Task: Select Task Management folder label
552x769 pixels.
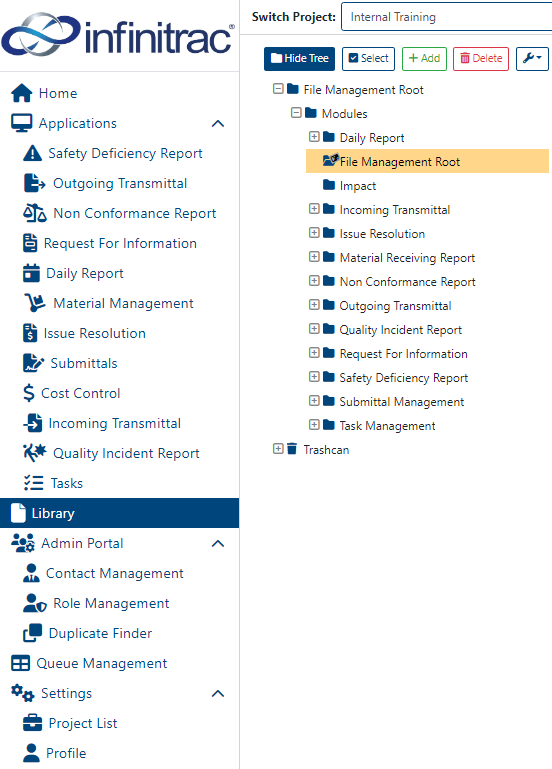Action: [x=387, y=426]
